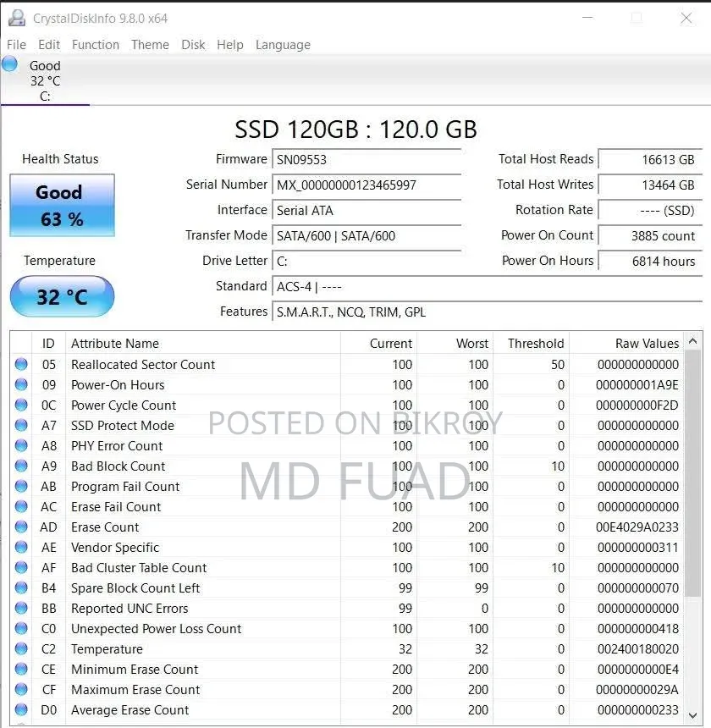Click Total Host Writes value 13464 GB
Screen dimensions: 711x728
(x=650, y=185)
